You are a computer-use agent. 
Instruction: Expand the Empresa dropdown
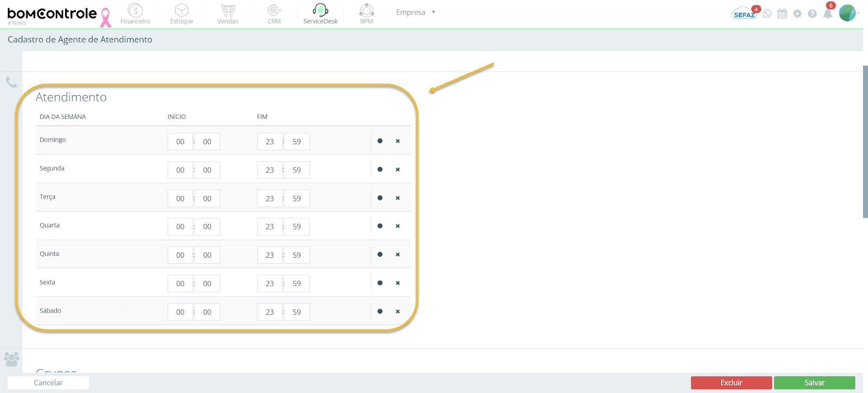tap(416, 12)
